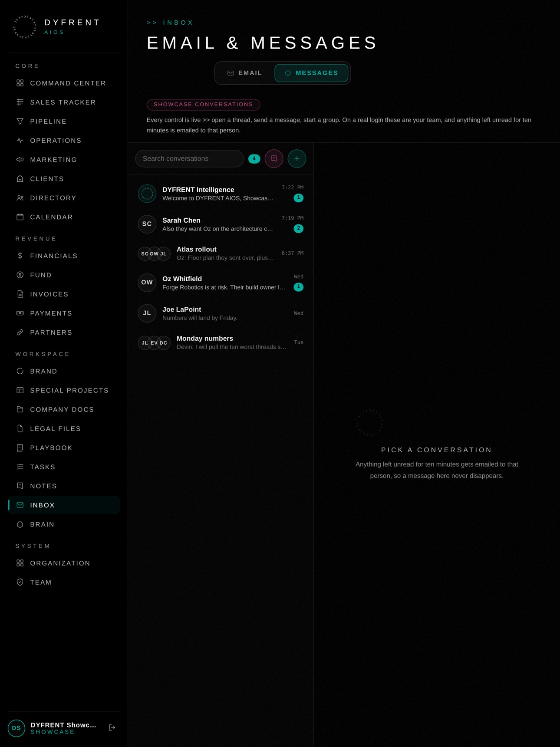Open Organization settings
This screenshot has height=747, width=560.
click(63, 563)
